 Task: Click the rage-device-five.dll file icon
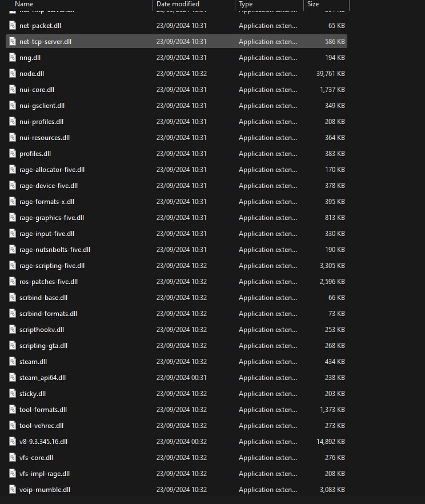(13, 186)
